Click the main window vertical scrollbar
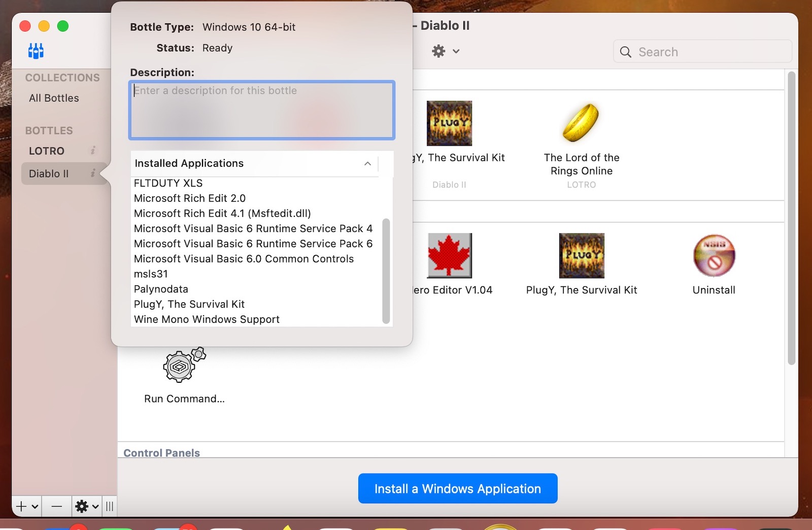 pyautogui.click(x=791, y=218)
